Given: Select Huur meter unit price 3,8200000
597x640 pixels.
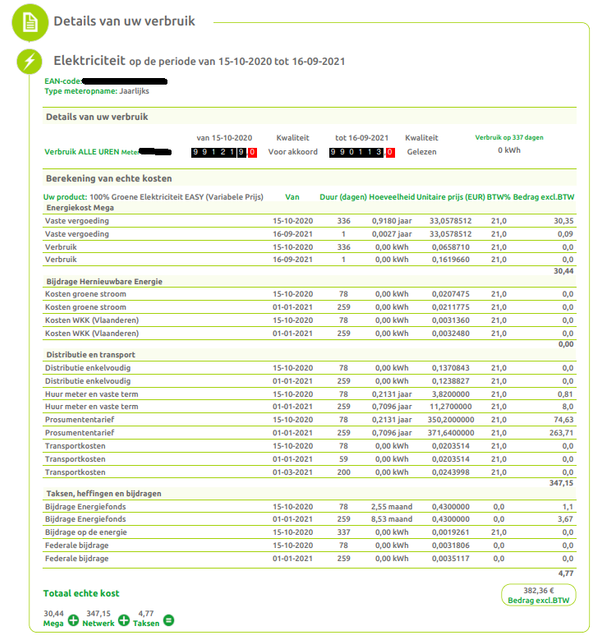Looking at the screenshot, I should pos(451,394).
